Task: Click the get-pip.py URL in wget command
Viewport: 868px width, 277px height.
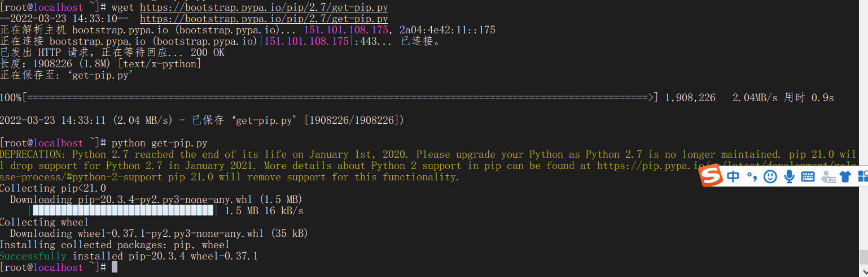Action: 264,7
